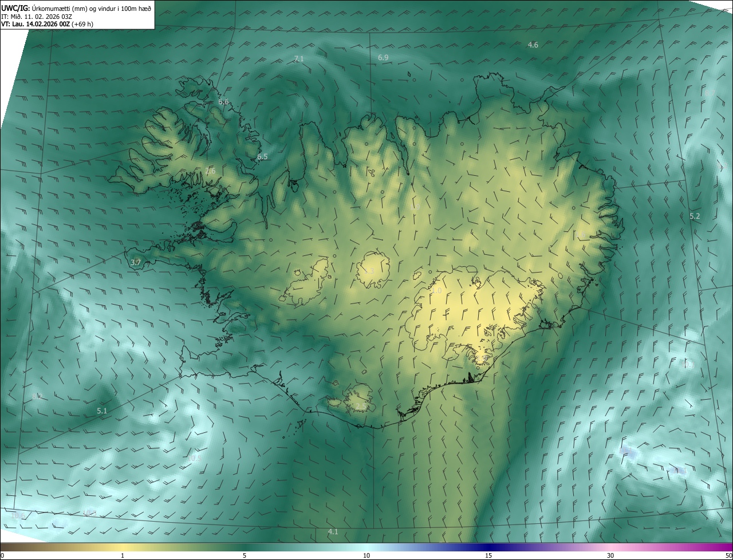Image resolution: width=733 pixels, height=560 pixels.
Task: Click the map value label "6.6"
Action: tap(223, 102)
